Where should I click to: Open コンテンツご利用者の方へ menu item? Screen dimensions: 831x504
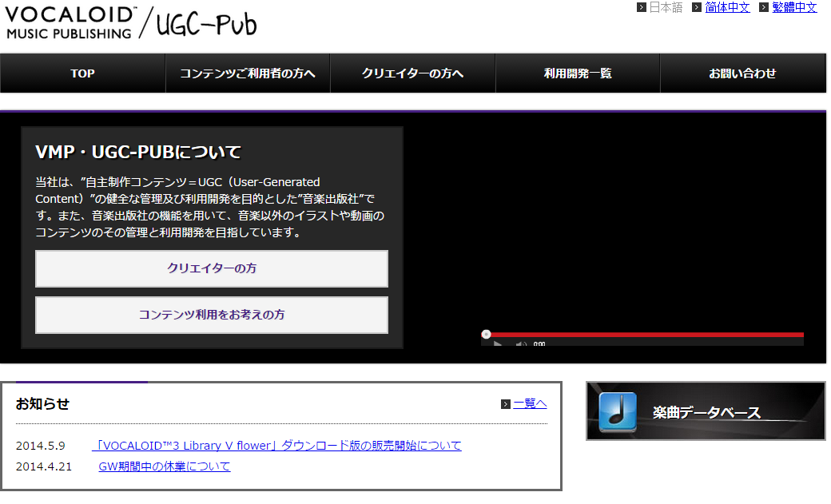[x=248, y=73]
